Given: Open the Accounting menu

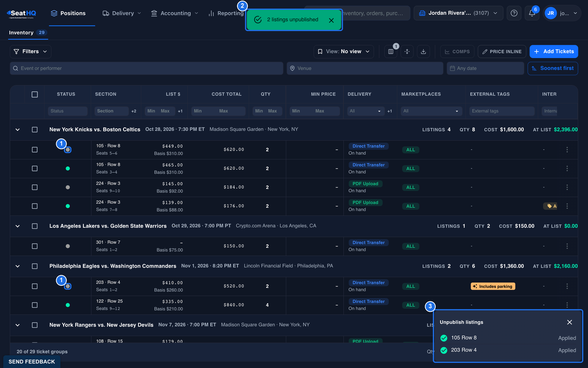Looking at the screenshot, I should 174,13.
